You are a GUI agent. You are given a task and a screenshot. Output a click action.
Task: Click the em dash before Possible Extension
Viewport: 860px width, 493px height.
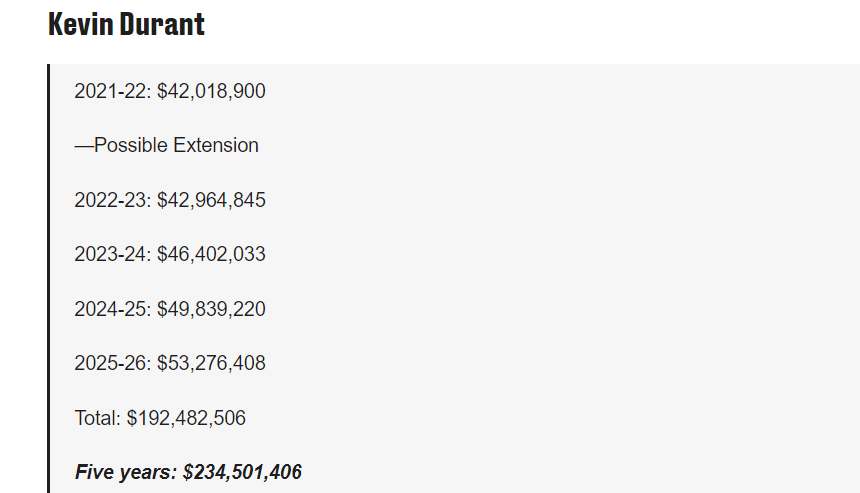click(x=84, y=146)
